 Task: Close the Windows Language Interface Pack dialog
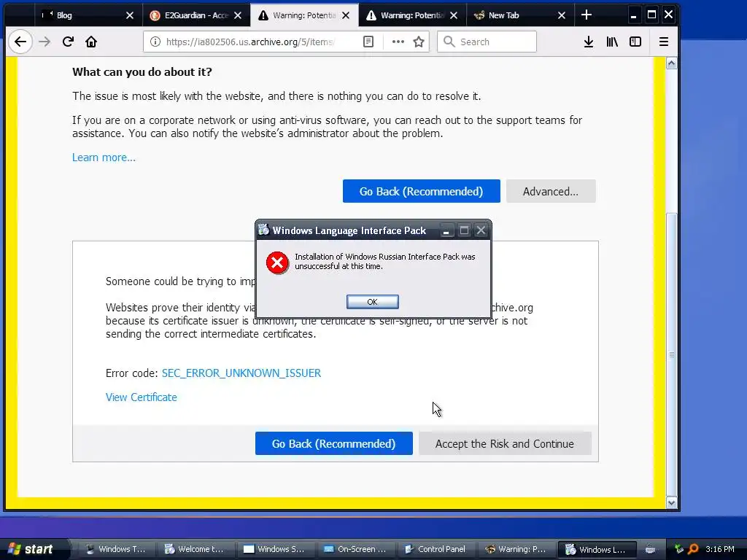coord(481,231)
